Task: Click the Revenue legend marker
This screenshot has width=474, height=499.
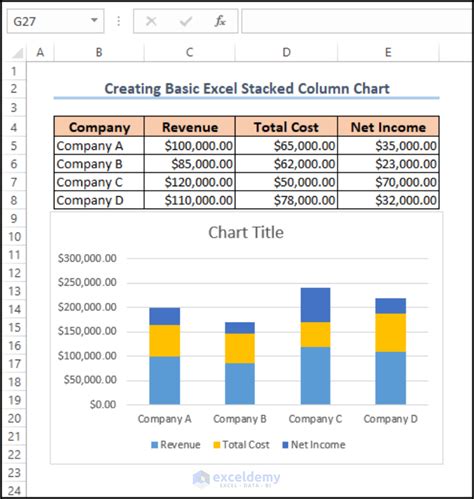Action: click(154, 445)
